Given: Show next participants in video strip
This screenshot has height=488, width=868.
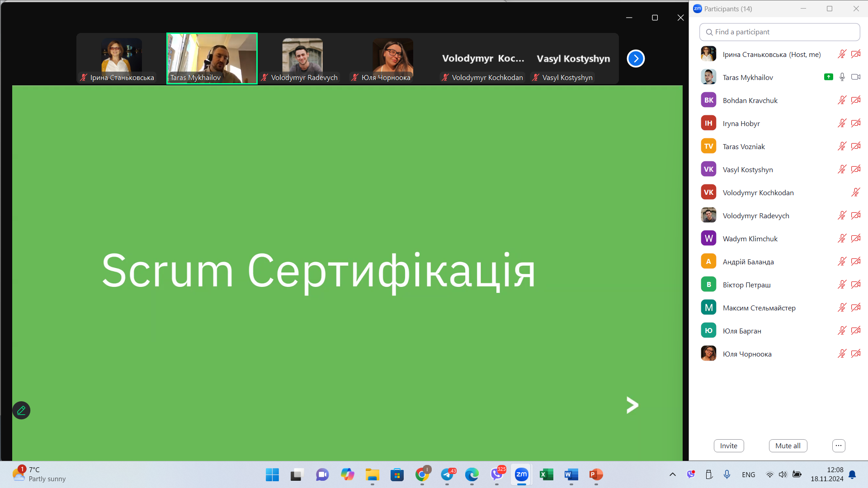Looking at the screenshot, I should pyautogui.click(x=636, y=58).
